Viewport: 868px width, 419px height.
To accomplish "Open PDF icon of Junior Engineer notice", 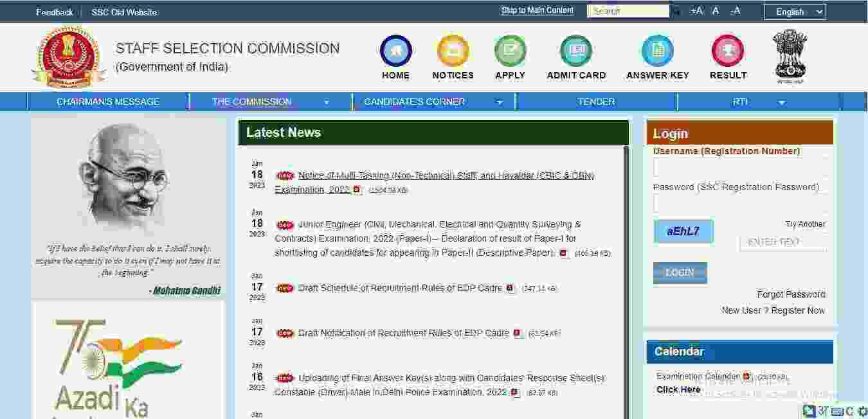I will pos(563,253).
